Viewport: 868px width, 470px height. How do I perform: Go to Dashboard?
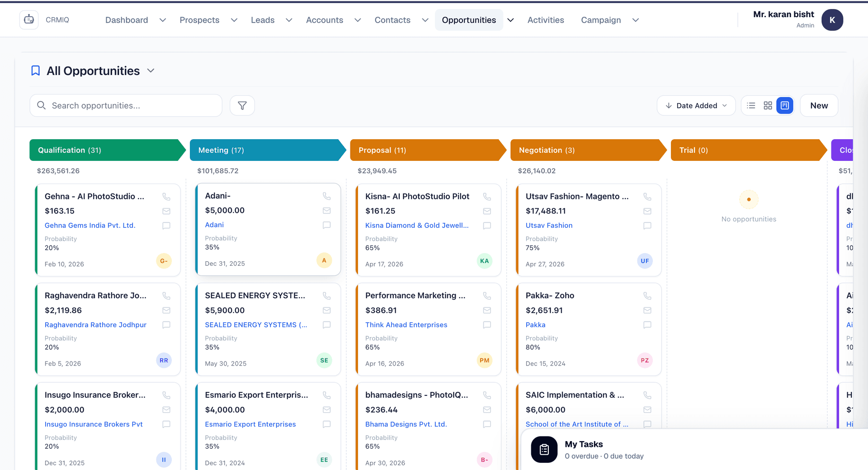(x=127, y=20)
